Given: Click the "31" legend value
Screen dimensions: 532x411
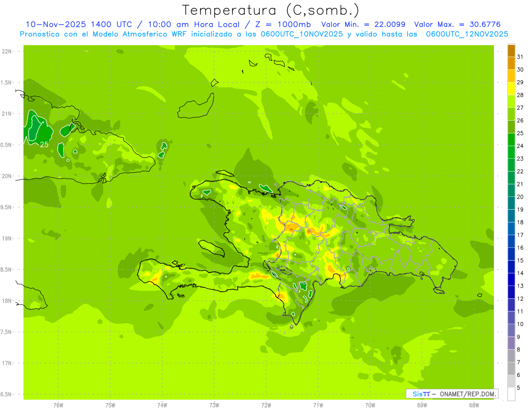Looking at the screenshot, I should click(x=520, y=57).
